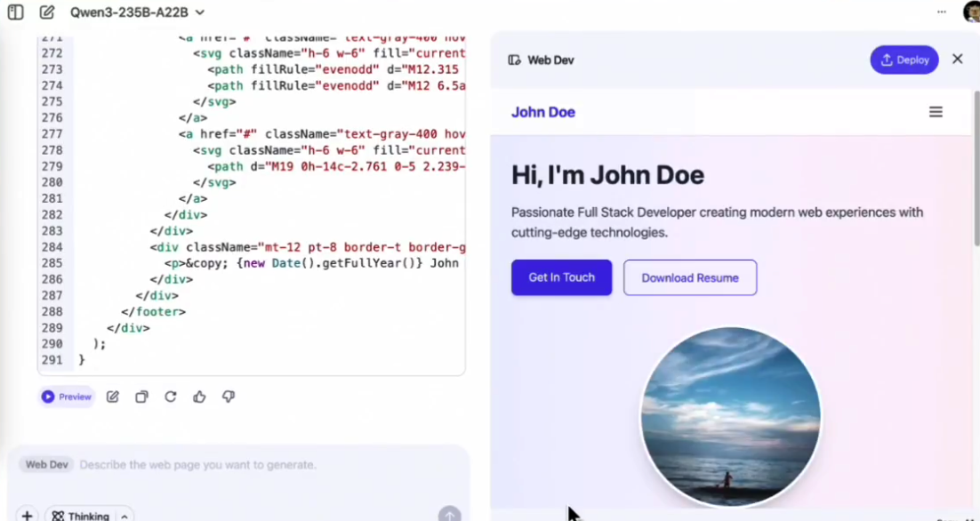The image size is (980, 521).
Task: Close the Web Dev preview panel
Action: (x=957, y=59)
